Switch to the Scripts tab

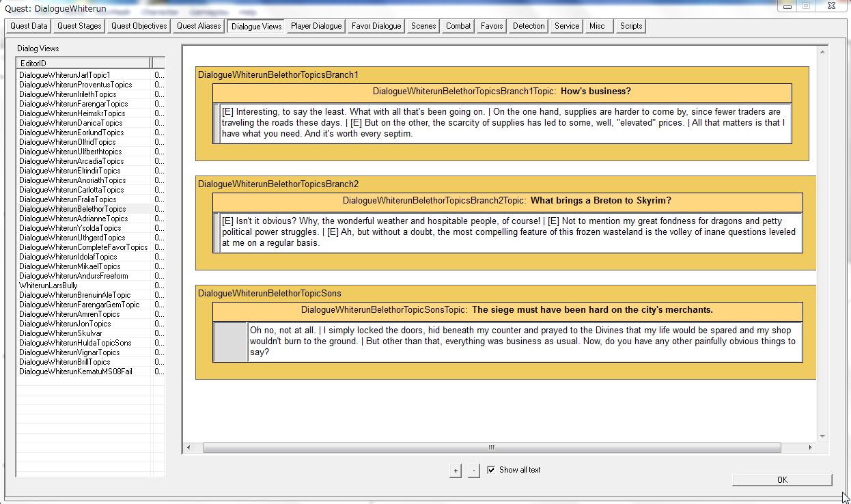[631, 26]
